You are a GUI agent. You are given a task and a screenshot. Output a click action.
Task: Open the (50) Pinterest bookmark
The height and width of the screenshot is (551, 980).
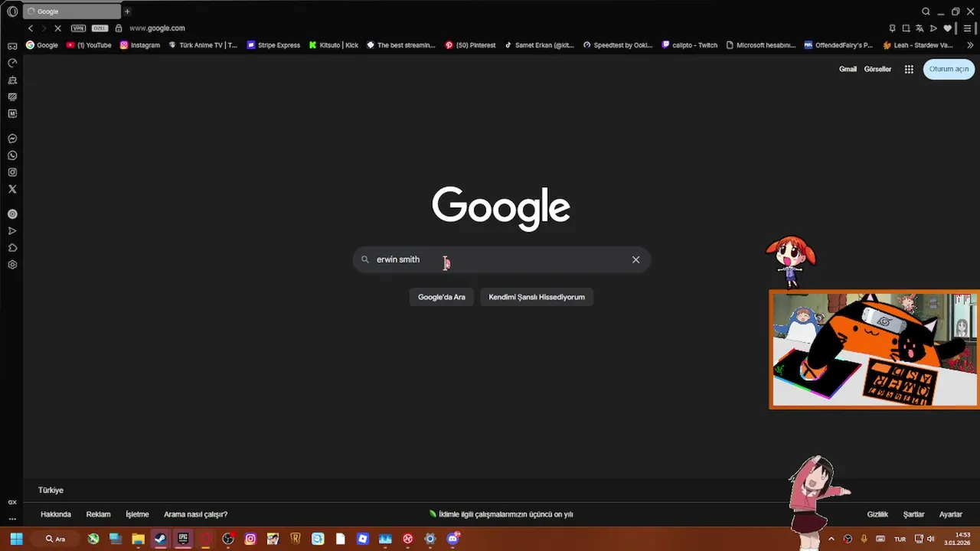pyautogui.click(x=470, y=45)
